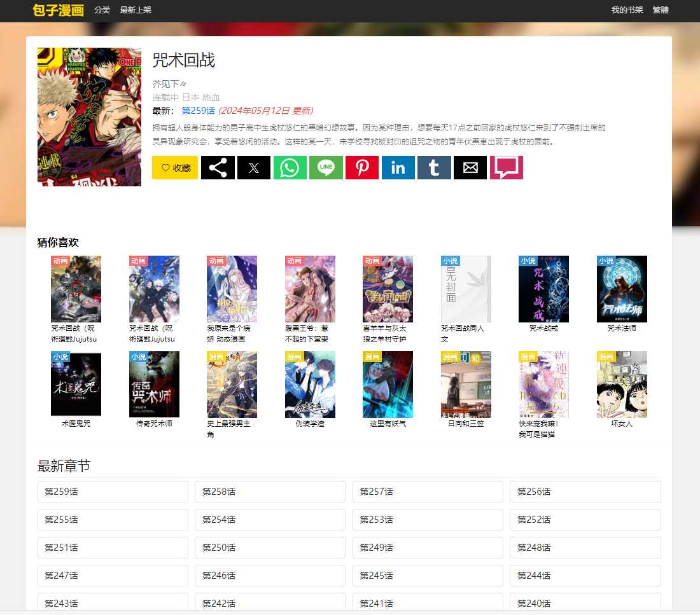Share on Tumblr icon

pos(434,168)
